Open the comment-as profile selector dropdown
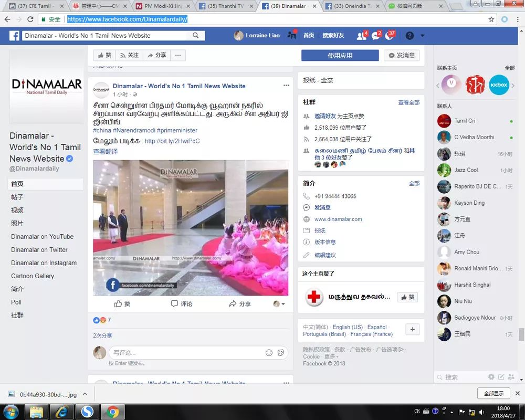This screenshot has height=420, width=525. pyautogui.click(x=279, y=304)
